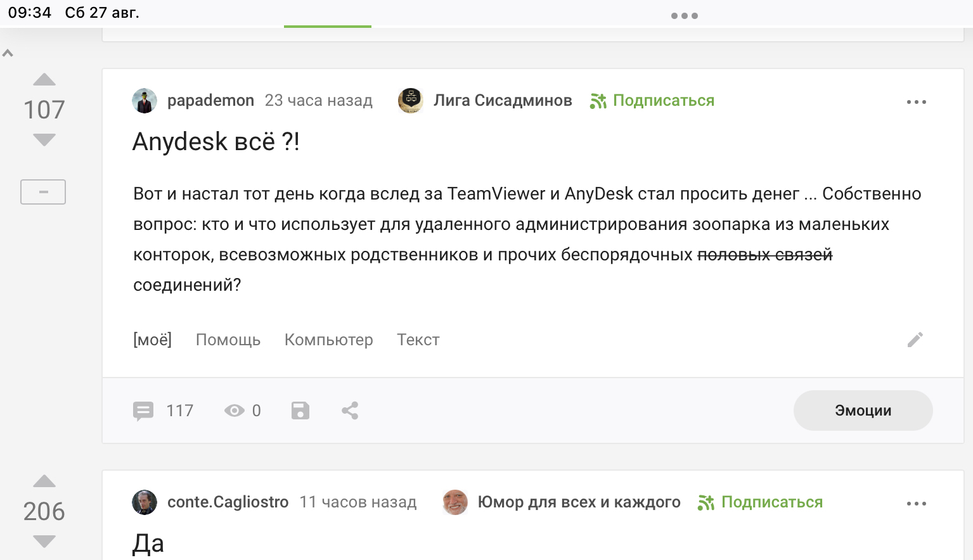The height and width of the screenshot is (560, 973).
Task: Share the Anydesk post
Action: point(350,411)
